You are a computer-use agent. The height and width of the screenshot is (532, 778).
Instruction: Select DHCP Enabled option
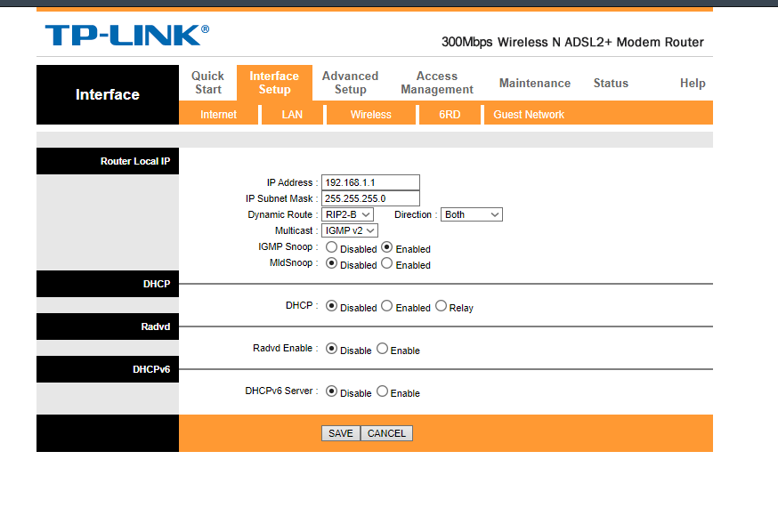point(387,306)
